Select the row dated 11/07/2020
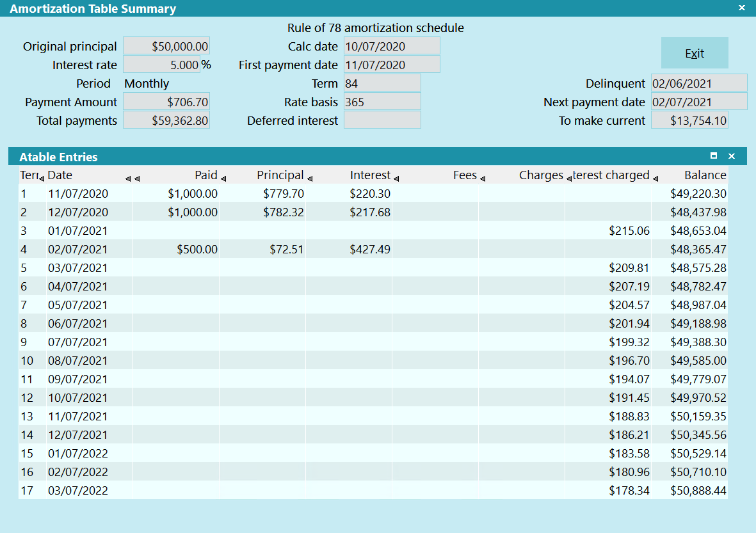This screenshot has width=756, height=533. [x=373, y=193]
